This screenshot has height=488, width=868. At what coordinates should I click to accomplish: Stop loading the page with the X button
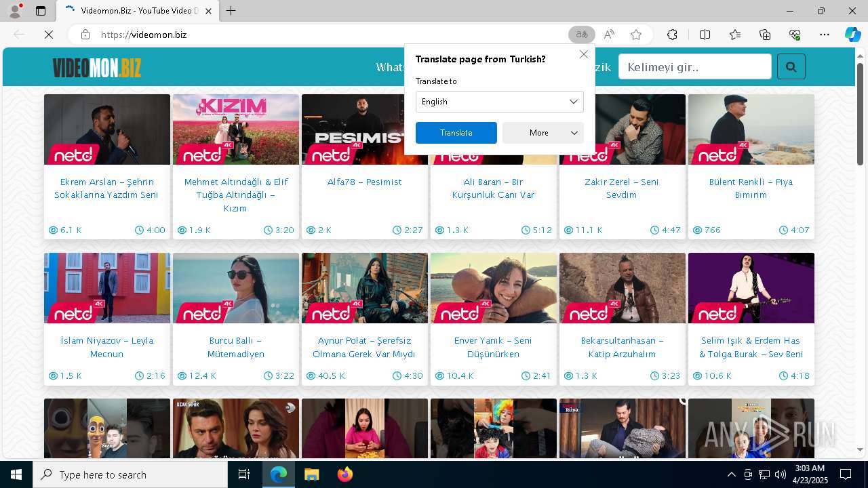(49, 35)
